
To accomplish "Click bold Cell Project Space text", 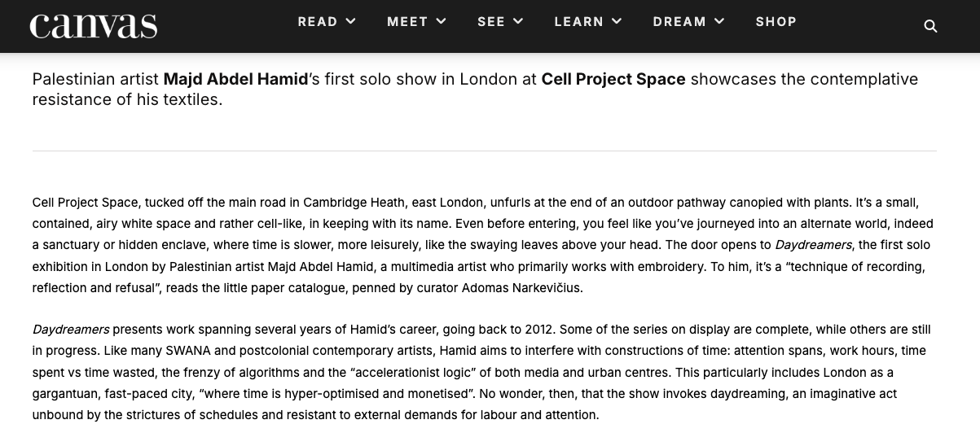I will click(x=613, y=79).
